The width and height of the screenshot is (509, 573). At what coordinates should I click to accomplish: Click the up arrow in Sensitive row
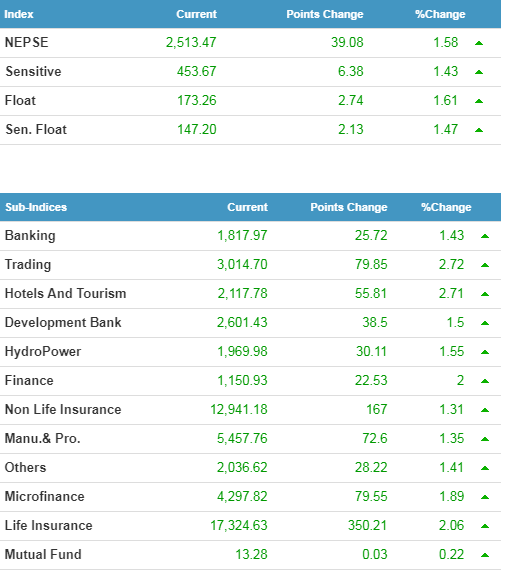(479, 72)
